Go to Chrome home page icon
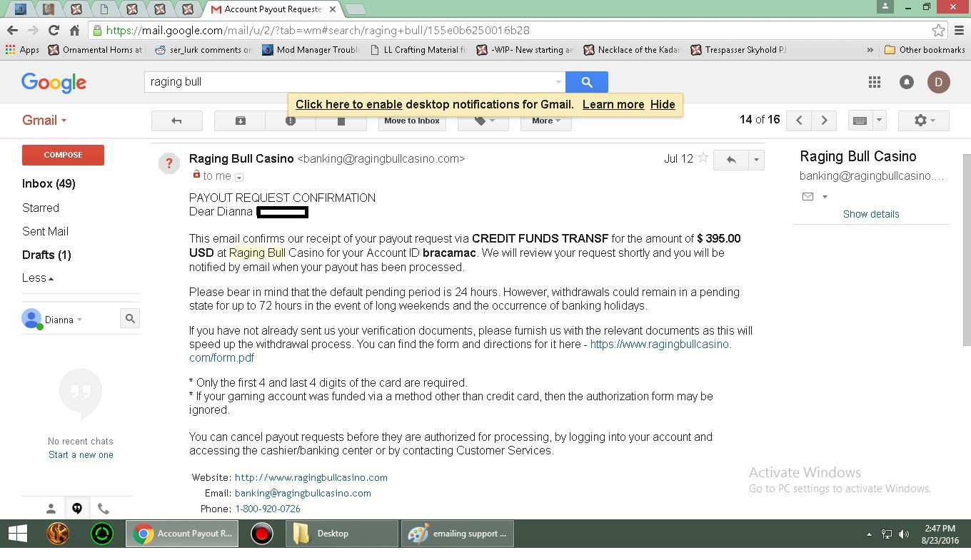The height and width of the screenshot is (560, 971). tap(74, 30)
